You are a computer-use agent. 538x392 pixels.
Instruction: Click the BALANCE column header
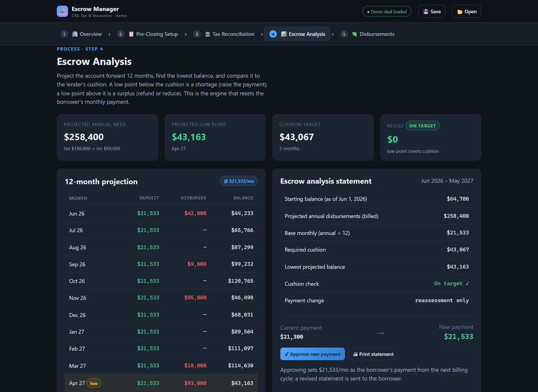pyautogui.click(x=243, y=198)
